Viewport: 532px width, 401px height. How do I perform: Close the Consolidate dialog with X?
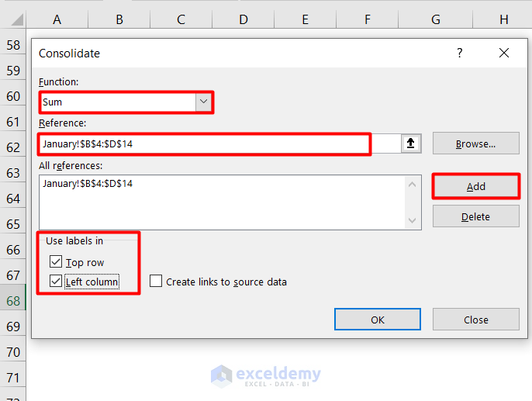504,53
